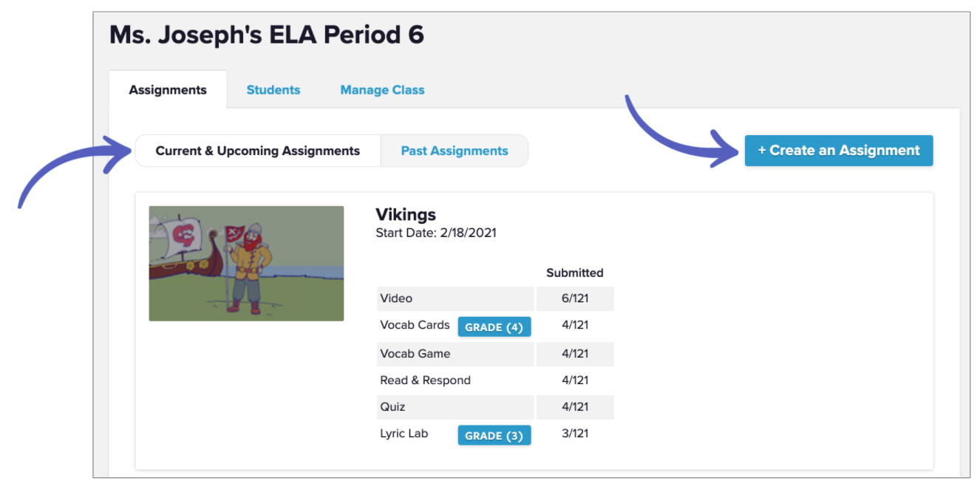Click the Vikings assignment title

(x=406, y=215)
